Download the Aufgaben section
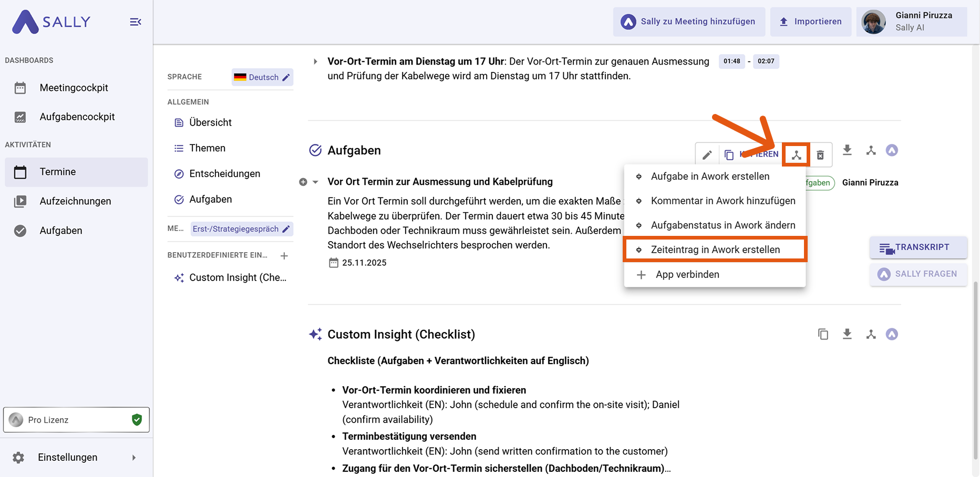This screenshot has height=477, width=980. (847, 150)
